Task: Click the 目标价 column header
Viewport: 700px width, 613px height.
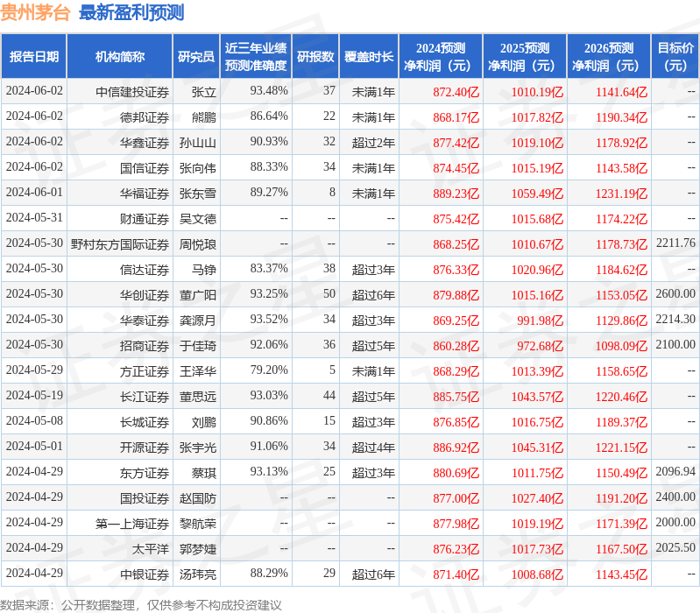Action: pos(675,56)
